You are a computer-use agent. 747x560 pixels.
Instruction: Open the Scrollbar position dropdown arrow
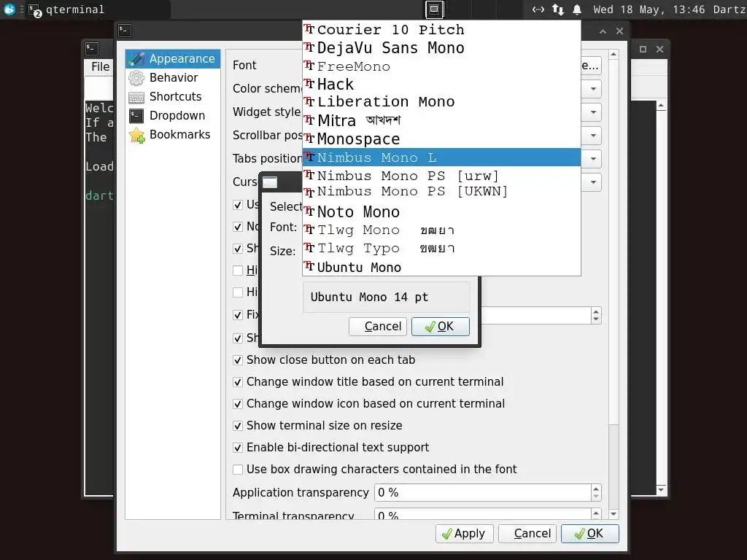click(593, 136)
